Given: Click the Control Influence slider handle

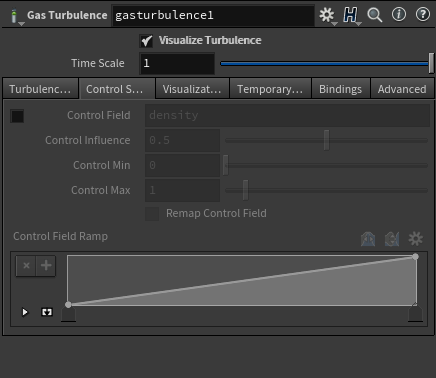Looking at the screenshot, I should [326, 140].
